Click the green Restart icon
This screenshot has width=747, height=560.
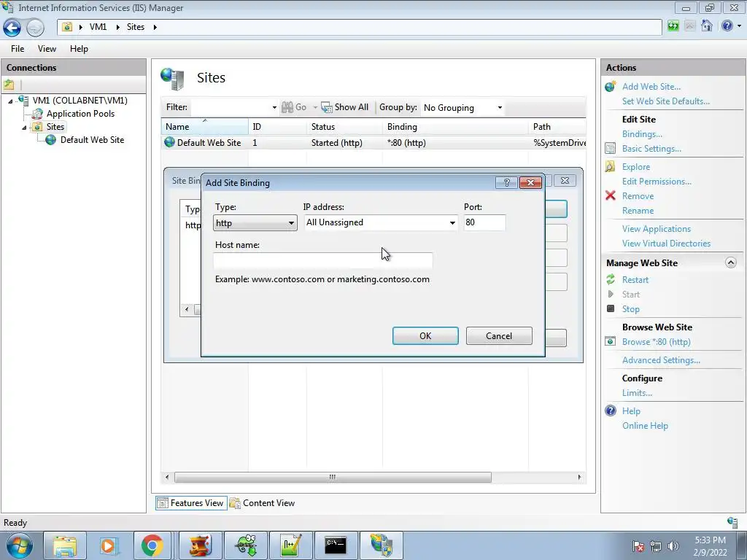pyautogui.click(x=611, y=279)
